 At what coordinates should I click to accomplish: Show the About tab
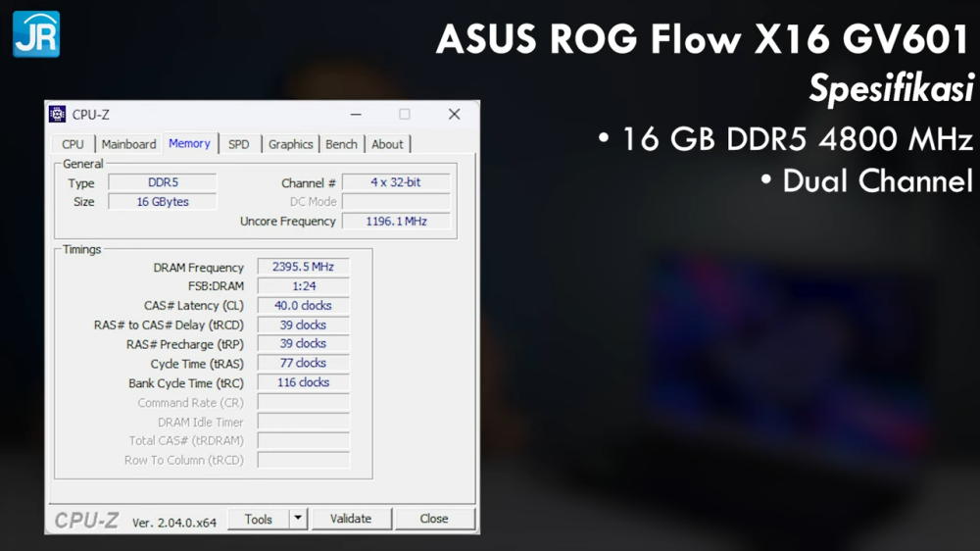387,144
